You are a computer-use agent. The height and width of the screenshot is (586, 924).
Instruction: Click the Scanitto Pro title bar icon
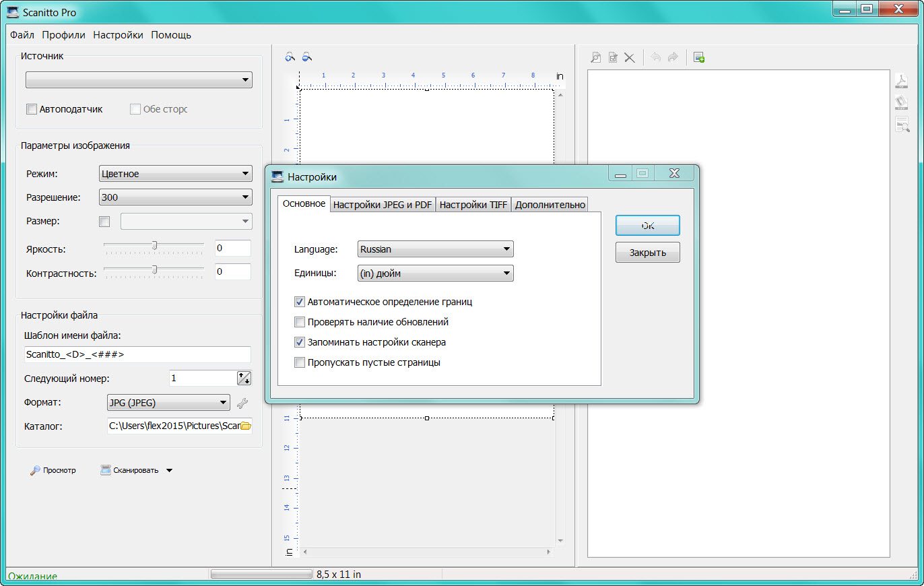tap(12, 12)
